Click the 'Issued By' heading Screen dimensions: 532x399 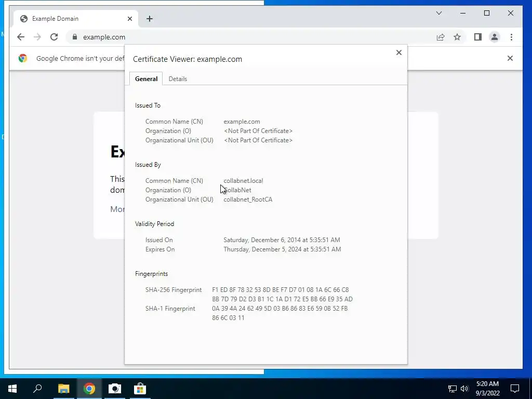point(148,165)
